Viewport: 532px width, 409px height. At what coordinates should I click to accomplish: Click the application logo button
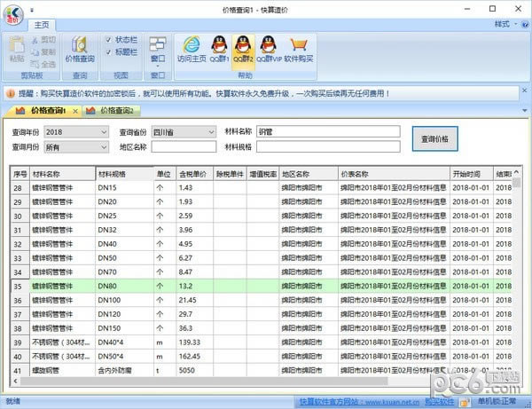coord(12,14)
